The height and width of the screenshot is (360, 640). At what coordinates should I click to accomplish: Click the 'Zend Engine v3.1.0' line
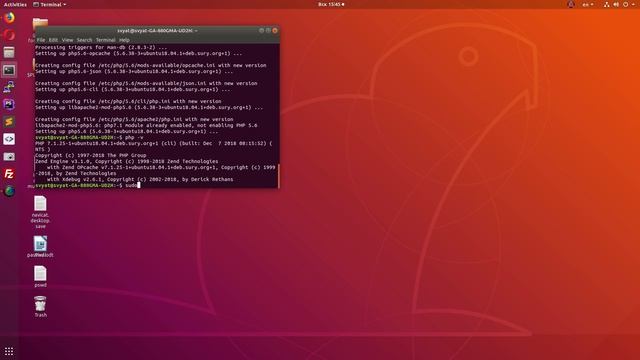coord(127,161)
